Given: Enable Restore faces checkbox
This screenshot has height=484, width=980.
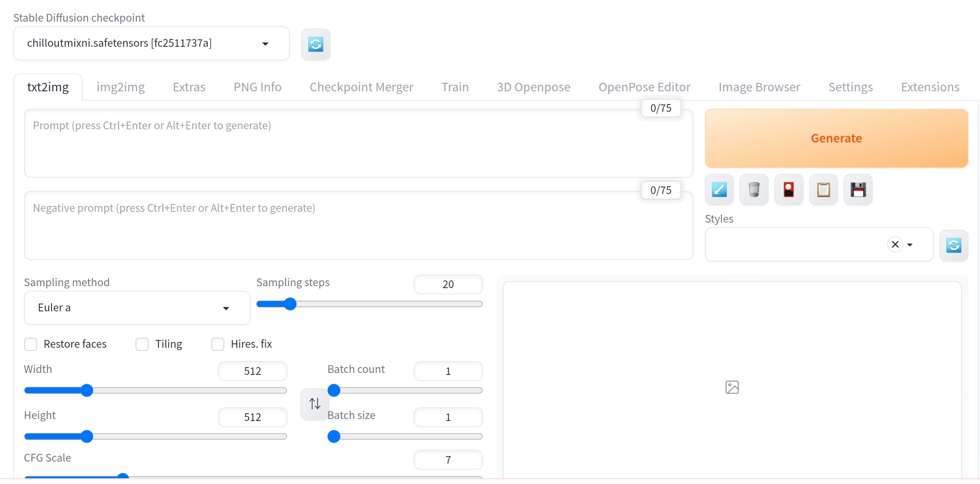Looking at the screenshot, I should pos(31,344).
